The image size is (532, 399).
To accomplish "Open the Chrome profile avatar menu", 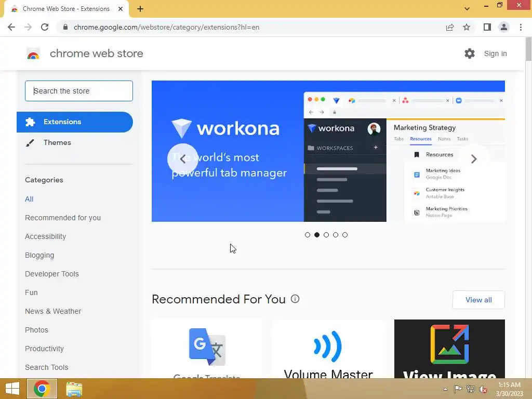I will click(504, 27).
